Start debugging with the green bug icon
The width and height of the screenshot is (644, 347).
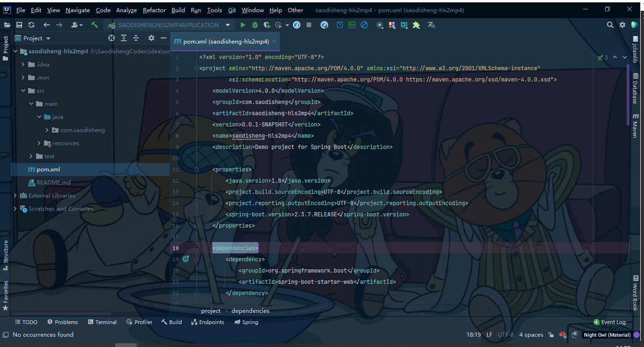point(255,25)
